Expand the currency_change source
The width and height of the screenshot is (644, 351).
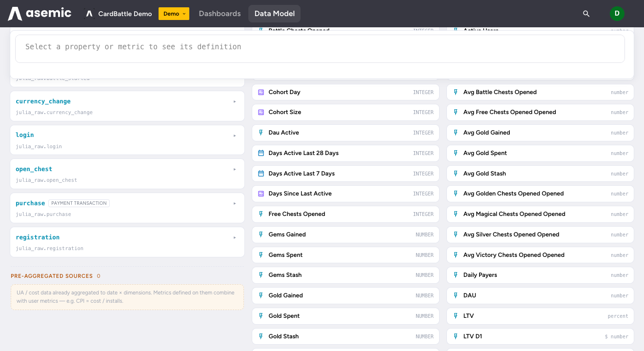click(x=235, y=101)
